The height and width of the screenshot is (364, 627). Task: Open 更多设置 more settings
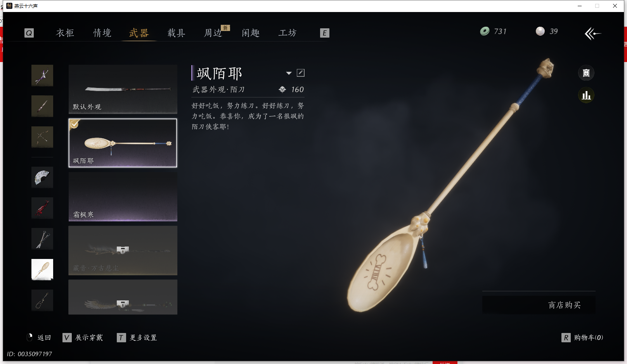137,338
